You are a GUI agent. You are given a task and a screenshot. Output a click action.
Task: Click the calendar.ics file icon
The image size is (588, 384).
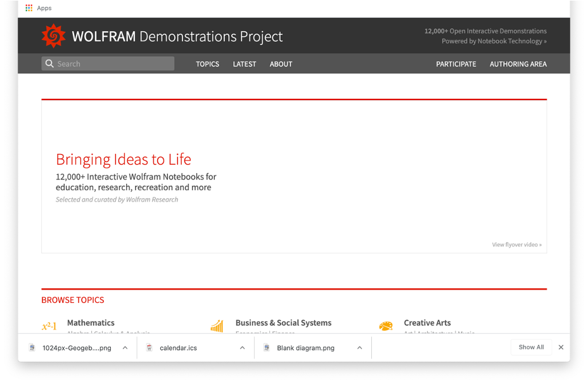click(x=150, y=348)
